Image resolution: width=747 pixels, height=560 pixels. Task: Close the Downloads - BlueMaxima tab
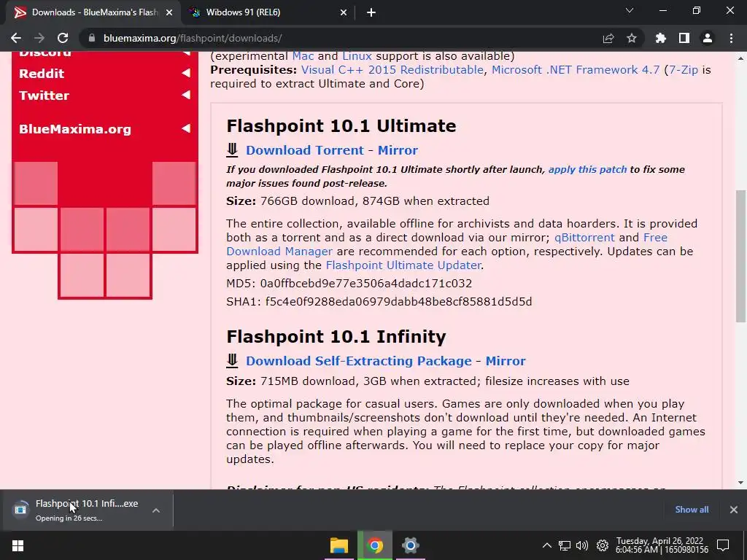(x=169, y=12)
